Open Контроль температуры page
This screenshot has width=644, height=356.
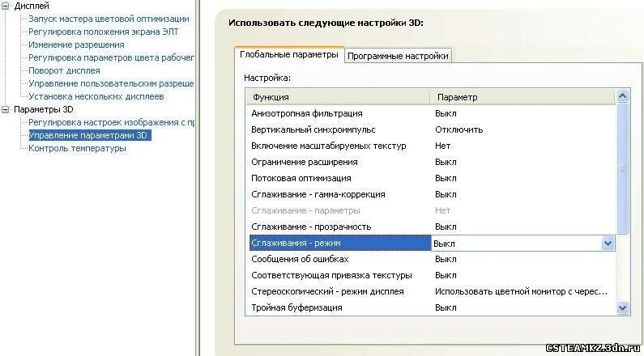tap(77, 148)
